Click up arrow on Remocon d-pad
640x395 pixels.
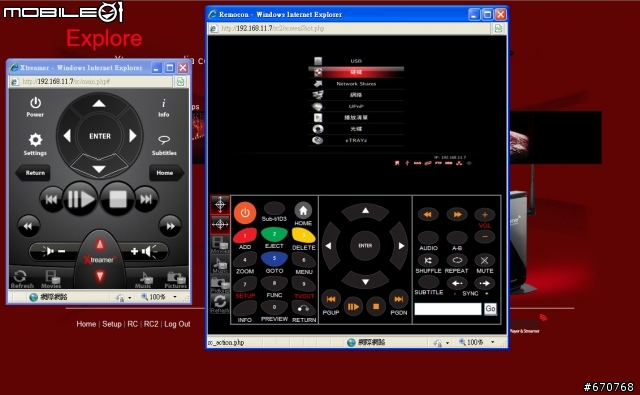tap(365, 211)
